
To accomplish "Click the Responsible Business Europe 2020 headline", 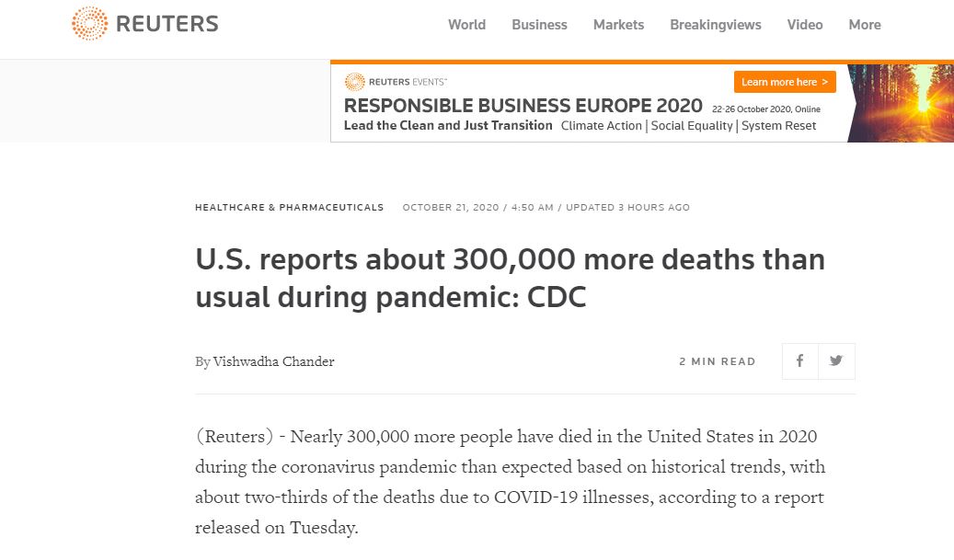I will (523, 106).
